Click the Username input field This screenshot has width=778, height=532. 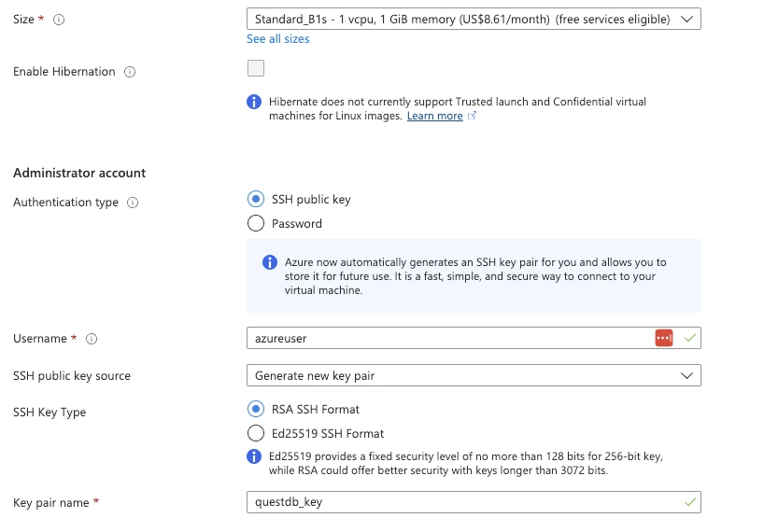coord(448,338)
